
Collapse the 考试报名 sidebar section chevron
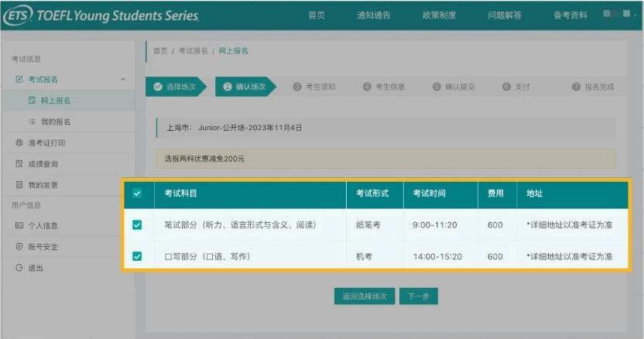(123, 79)
